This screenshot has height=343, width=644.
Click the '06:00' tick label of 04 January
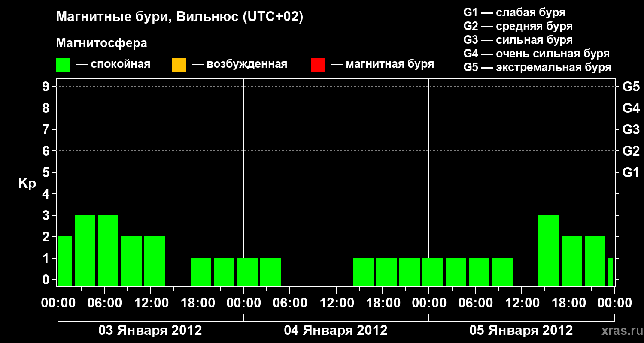point(290,303)
